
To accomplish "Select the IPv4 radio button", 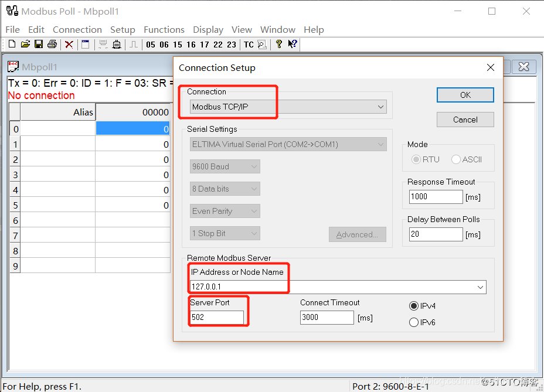I will tap(413, 306).
